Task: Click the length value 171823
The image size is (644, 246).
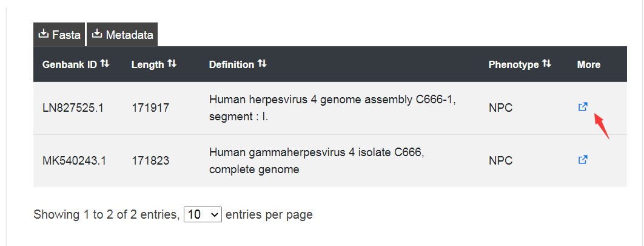Action: [x=150, y=160]
